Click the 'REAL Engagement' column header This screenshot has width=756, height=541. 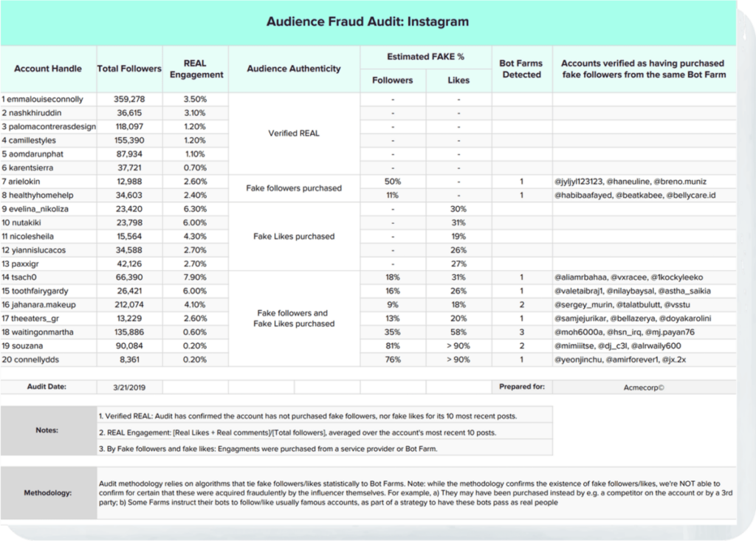[196, 69]
